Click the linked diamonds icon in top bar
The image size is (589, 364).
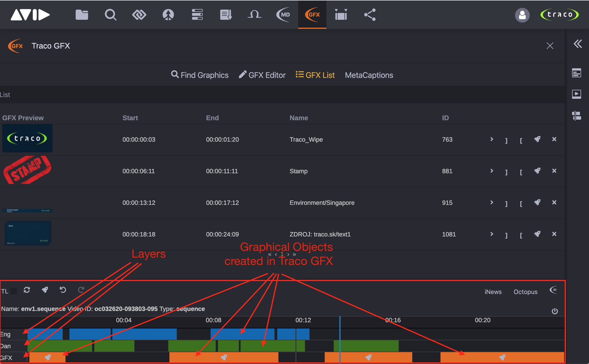coord(139,15)
